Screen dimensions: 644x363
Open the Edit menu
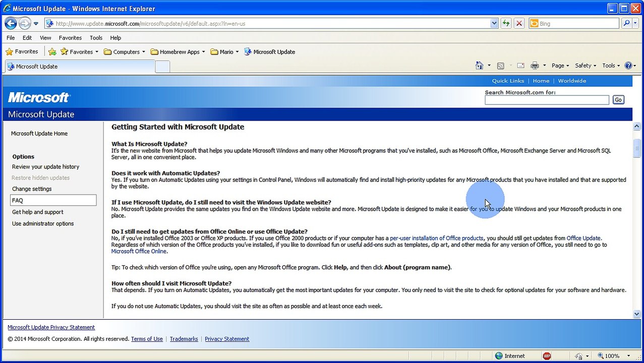click(27, 38)
